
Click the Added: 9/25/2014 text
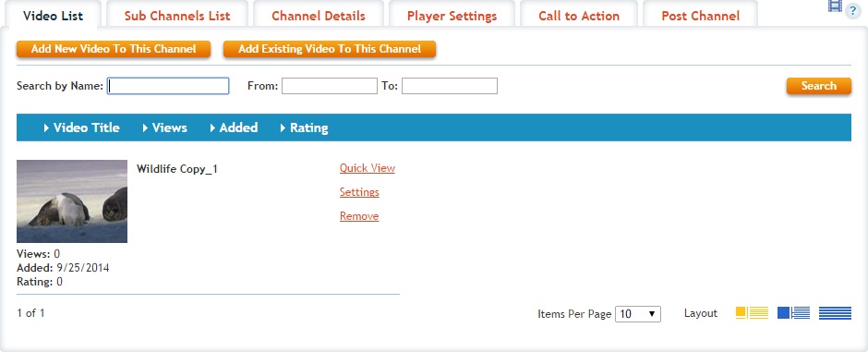click(x=63, y=268)
